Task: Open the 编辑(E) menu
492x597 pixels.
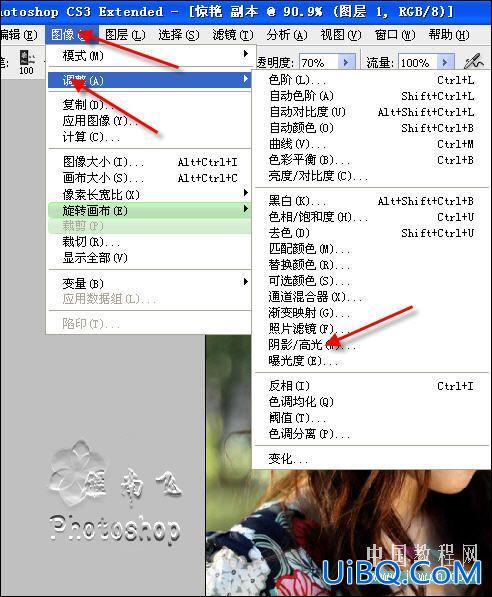Action: [18, 35]
